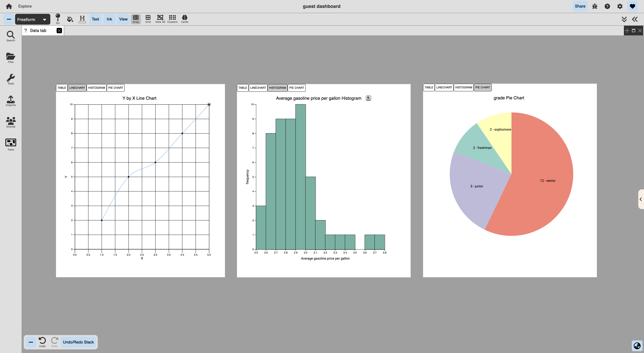Screen dimensions: 644x353
Task: Open the Clusters view icon
Action: coord(172,19)
